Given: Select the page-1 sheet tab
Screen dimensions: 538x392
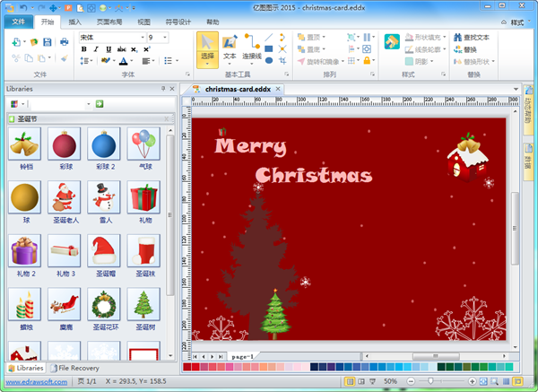Looking at the screenshot, I should (243, 357).
